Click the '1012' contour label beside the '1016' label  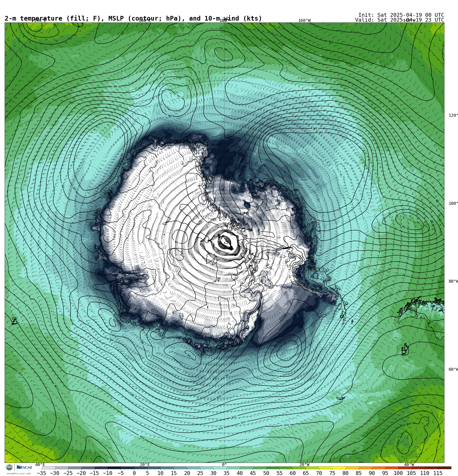(234, 417)
